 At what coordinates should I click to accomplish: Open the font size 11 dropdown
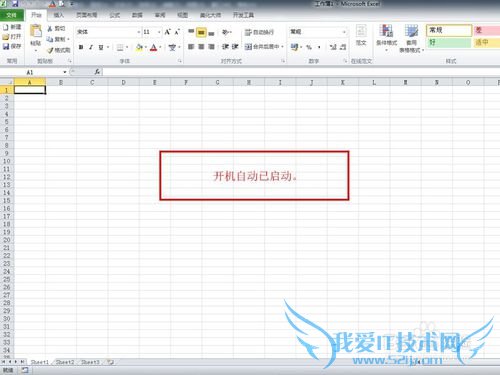coord(159,32)
